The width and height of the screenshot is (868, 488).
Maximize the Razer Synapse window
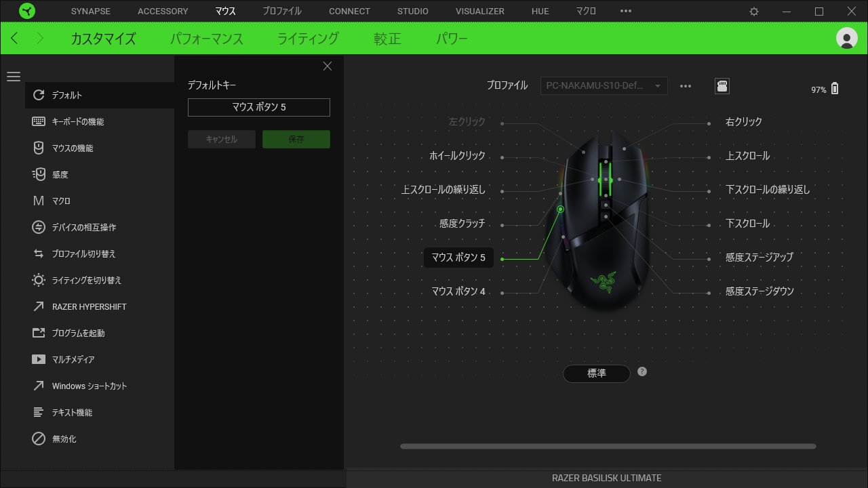click(x=819, y=12)
